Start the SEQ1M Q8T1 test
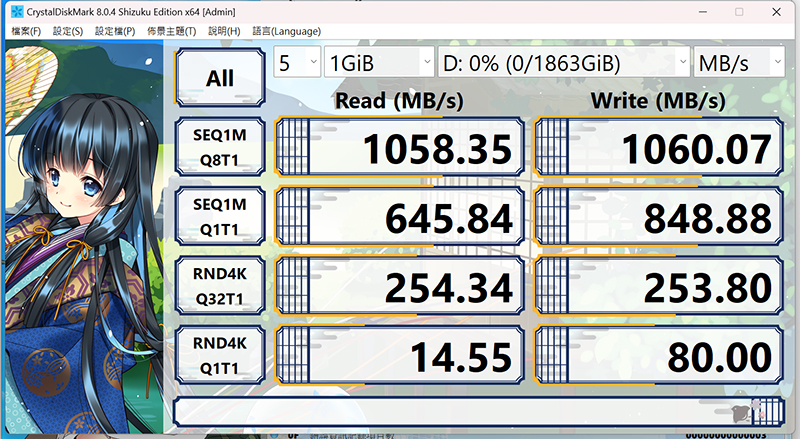The height and width of the screenshot is (439, 800). click(220, 147)
